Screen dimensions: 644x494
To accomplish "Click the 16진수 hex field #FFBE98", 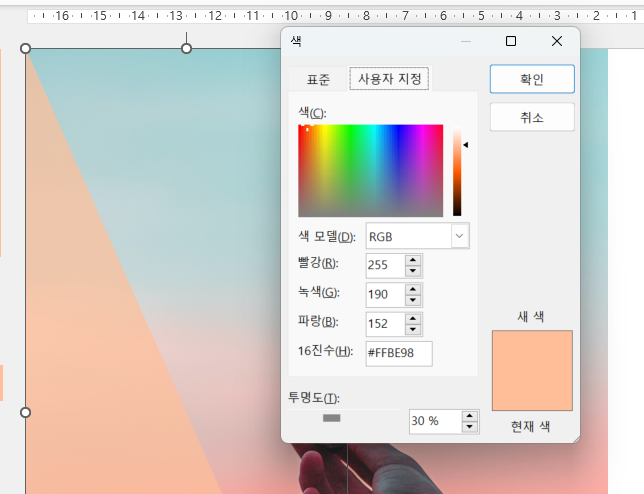I will [x=399, y=353].
